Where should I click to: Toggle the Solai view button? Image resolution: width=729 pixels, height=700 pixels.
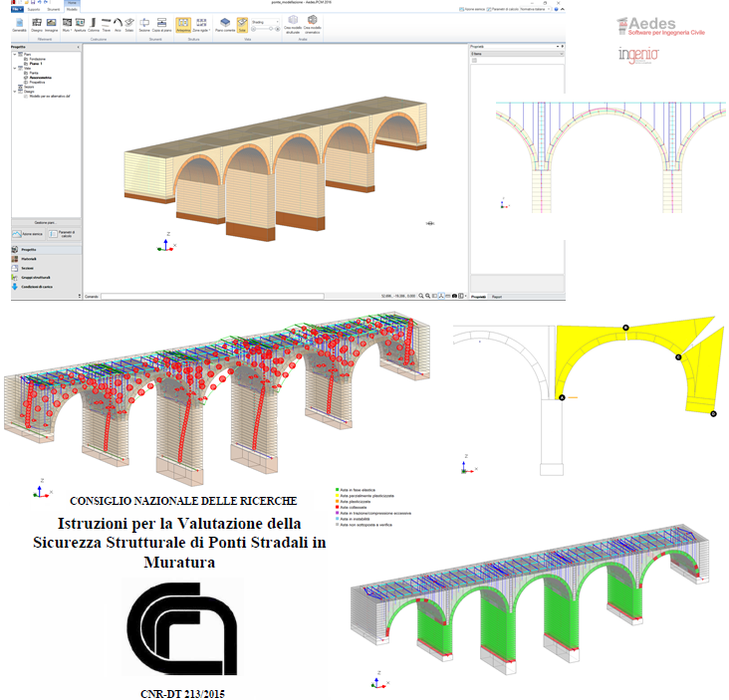tap(242, 25)
